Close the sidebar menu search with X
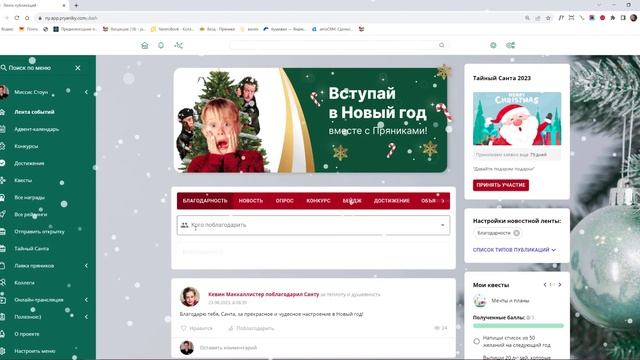 78,68
